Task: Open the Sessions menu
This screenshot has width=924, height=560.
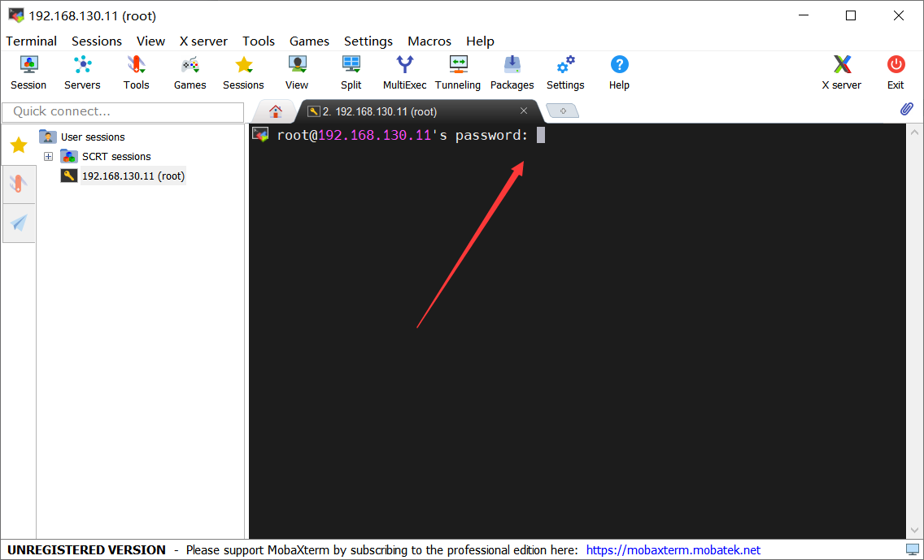Action: coord(97,41)
